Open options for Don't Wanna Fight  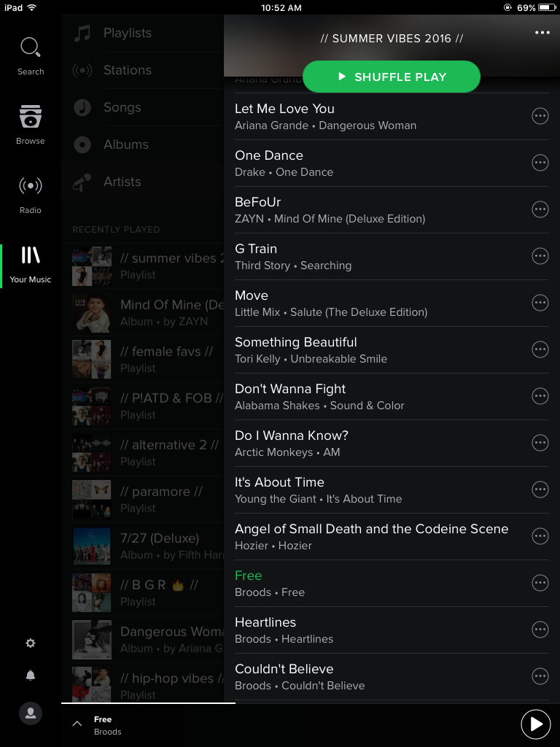click(x=540, y=396)
